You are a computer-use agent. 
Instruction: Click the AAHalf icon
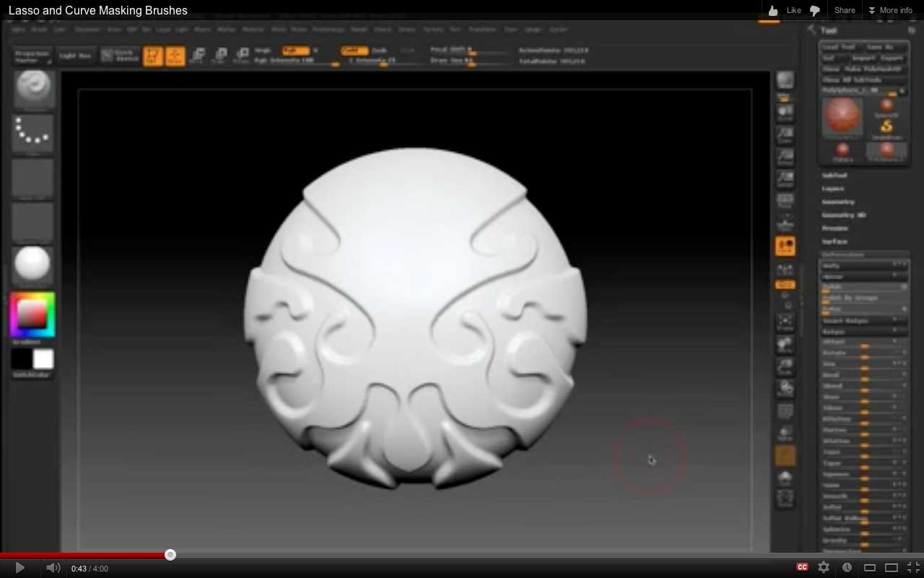click(785, 181)
